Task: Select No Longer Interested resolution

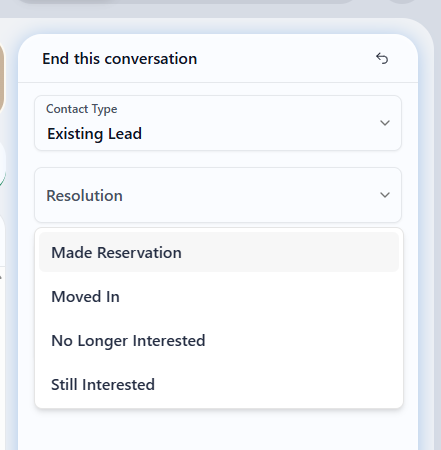Action: pyautogui.click(x=219, y=340)
